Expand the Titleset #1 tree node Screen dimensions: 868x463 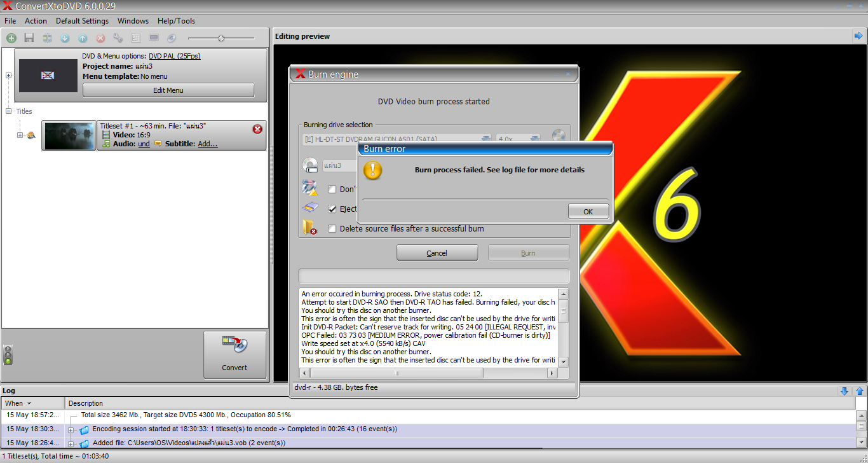(20, 135)
